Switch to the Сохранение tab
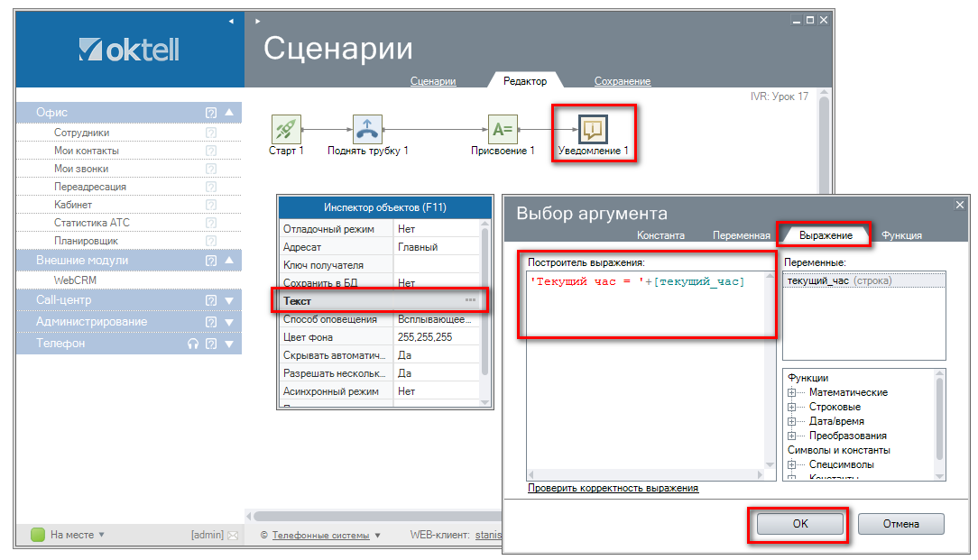The height and width of the screenshot is (560, 978). pyautogui.click(x=622, y=81)
